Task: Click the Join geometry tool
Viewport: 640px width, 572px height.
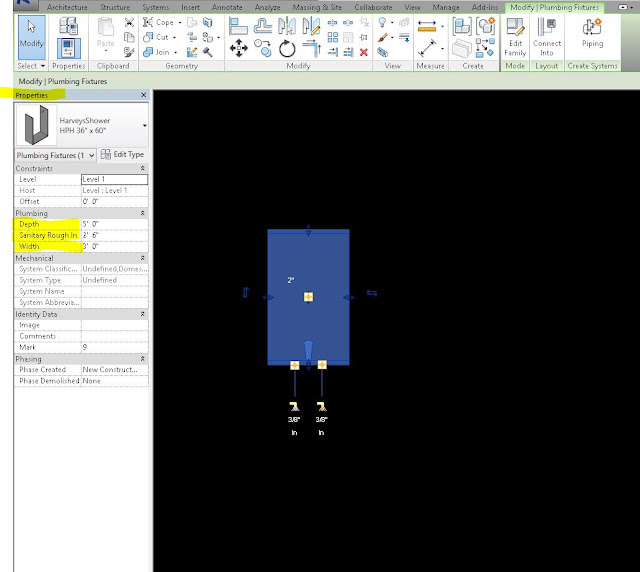Action: pos(156,52)
